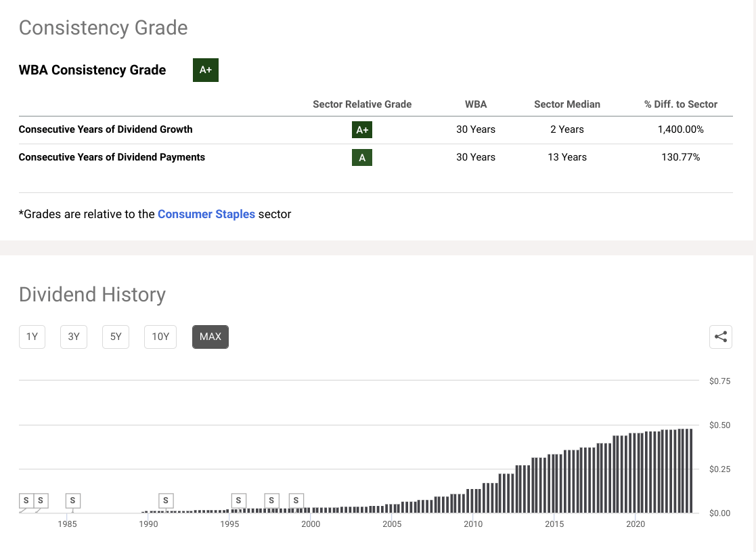Click the Consecutive Years of Dividend Growth row label
Image resolution: width=756 pixels, height=552 pixels.
(106, 129)
